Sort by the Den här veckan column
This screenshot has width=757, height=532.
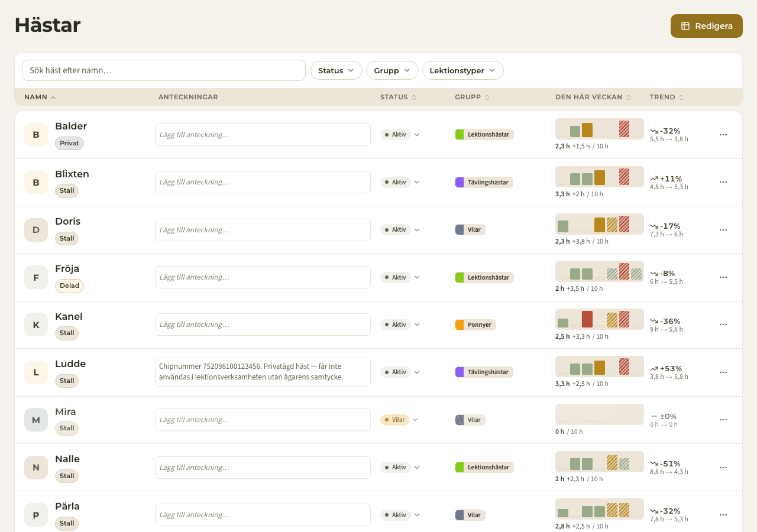tap(593, 97)
